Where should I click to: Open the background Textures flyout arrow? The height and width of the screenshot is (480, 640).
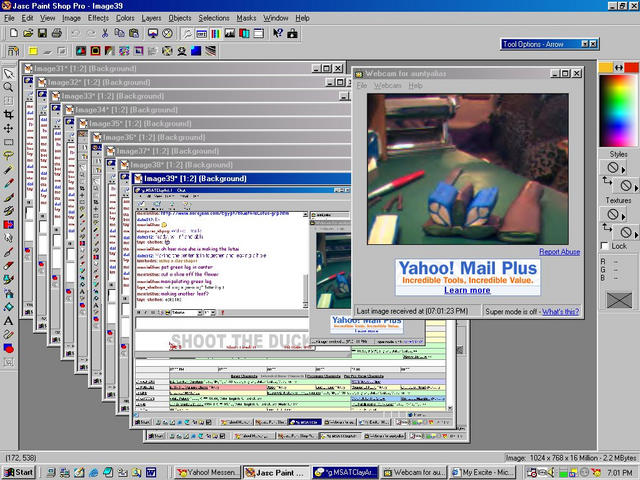click(x=636, y=235)
